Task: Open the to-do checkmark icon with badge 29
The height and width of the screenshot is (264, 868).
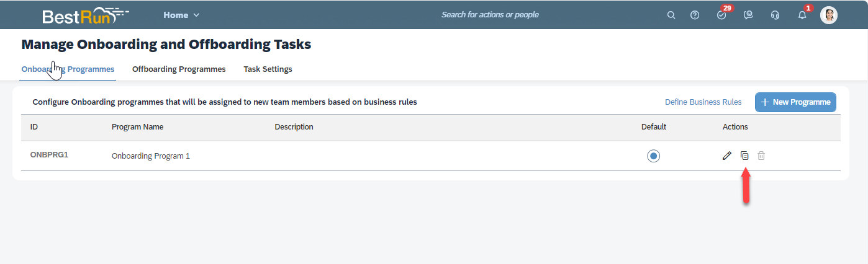Action: point(721,15)
